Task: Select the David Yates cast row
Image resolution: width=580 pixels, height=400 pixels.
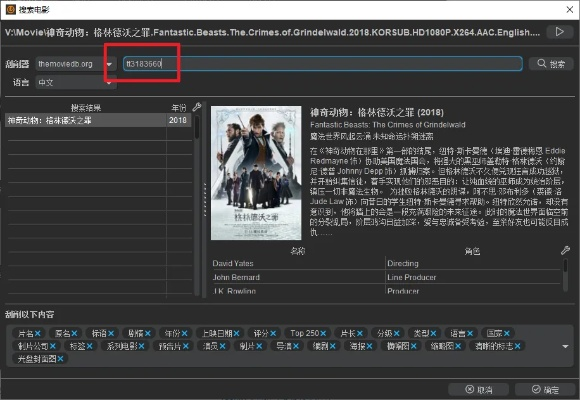Action: (387, 263)
